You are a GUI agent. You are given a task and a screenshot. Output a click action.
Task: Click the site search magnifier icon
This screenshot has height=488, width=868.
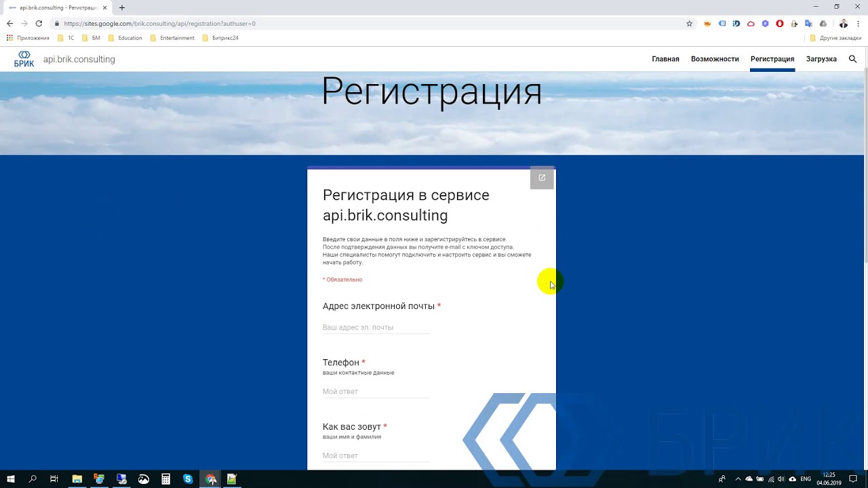click(852, 59)
